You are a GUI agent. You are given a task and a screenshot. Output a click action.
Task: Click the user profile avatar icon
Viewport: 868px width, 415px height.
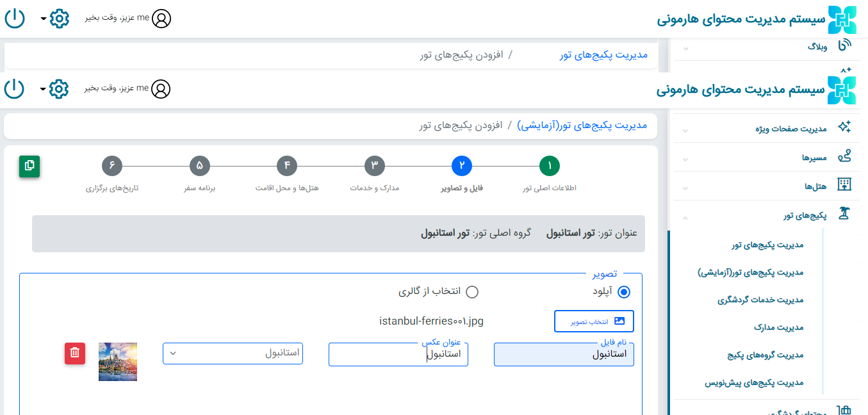pyautogui.click(x=161, y=89)
